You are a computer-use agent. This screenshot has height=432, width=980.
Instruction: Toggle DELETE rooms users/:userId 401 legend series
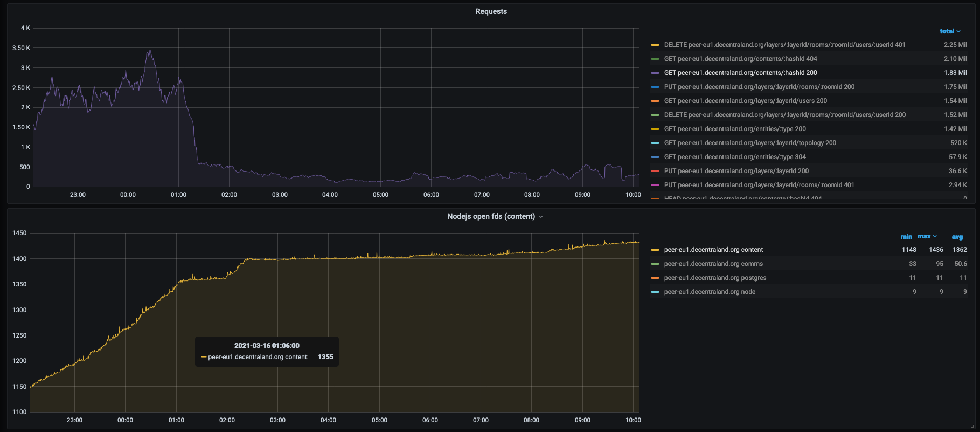pos(784,45)
